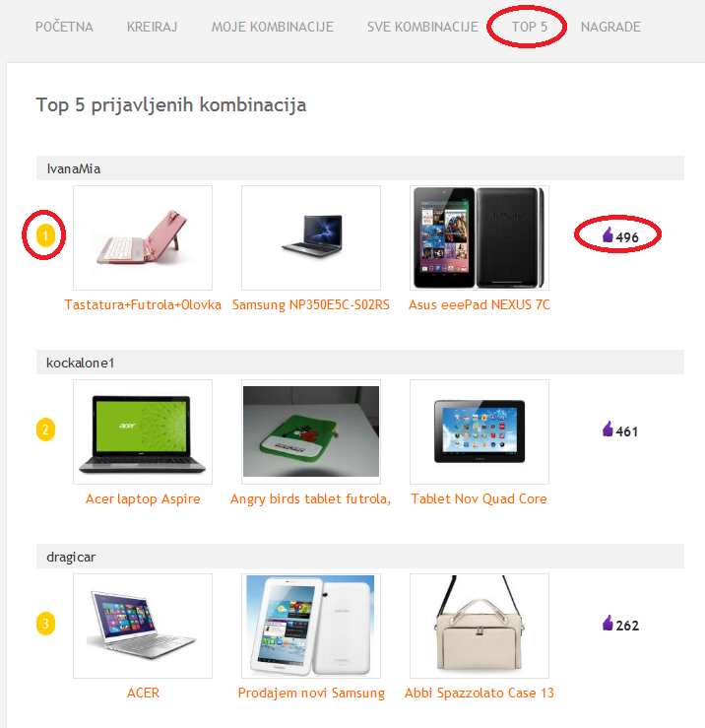
Task: Open the Angry birds tablet futrola link
Action: click(x=311, y=498)
